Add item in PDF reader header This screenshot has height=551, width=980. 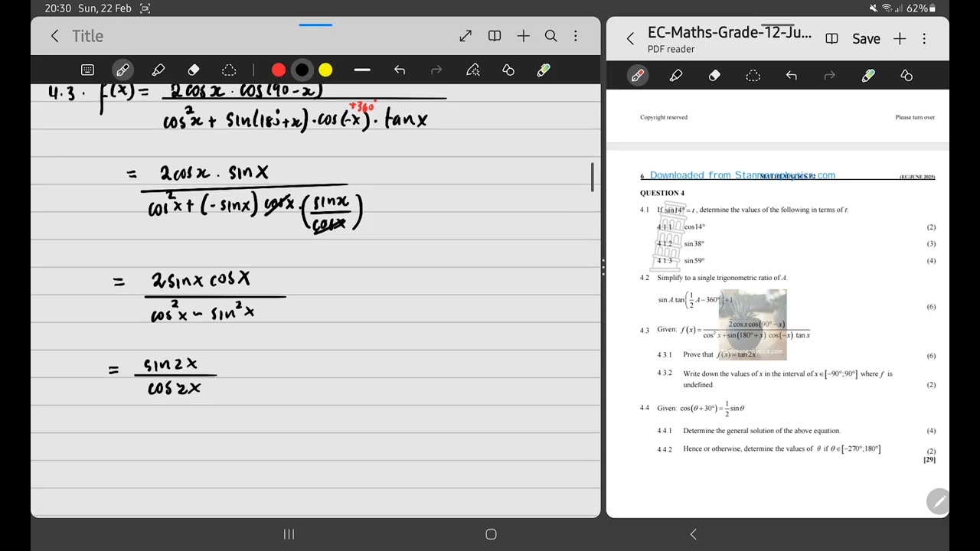pyautogui.click(x=900, y=38)
